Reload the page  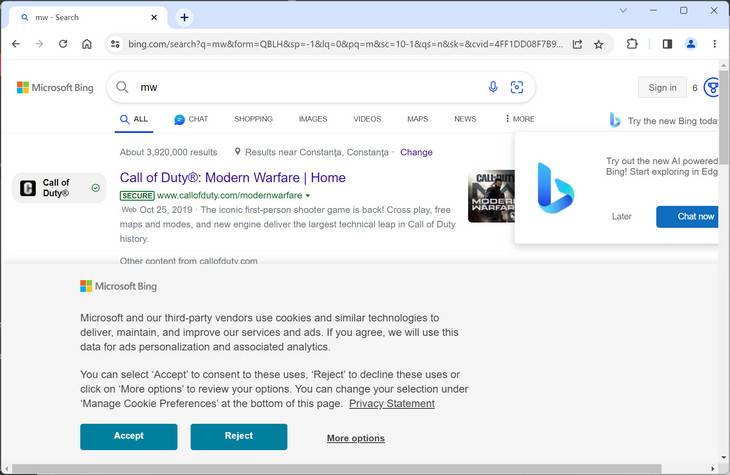pyautogui.click(x=63, y=44)
